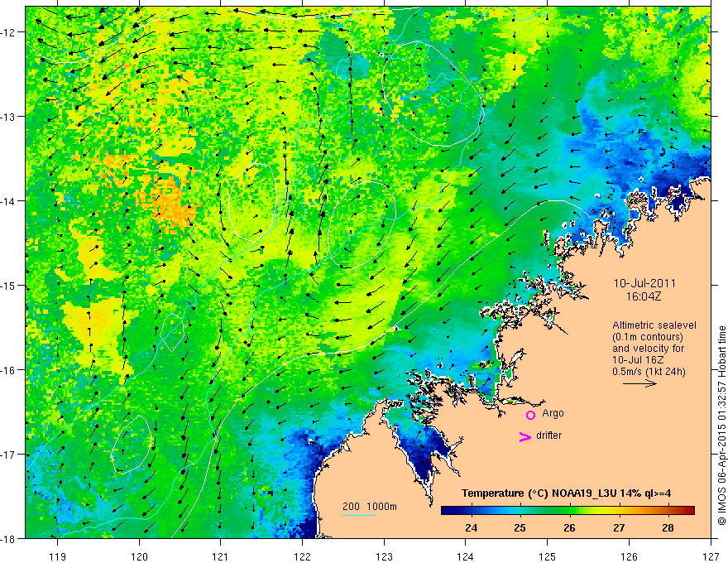
Task: Click color bar value 24
Action: (x=472, y=527)
